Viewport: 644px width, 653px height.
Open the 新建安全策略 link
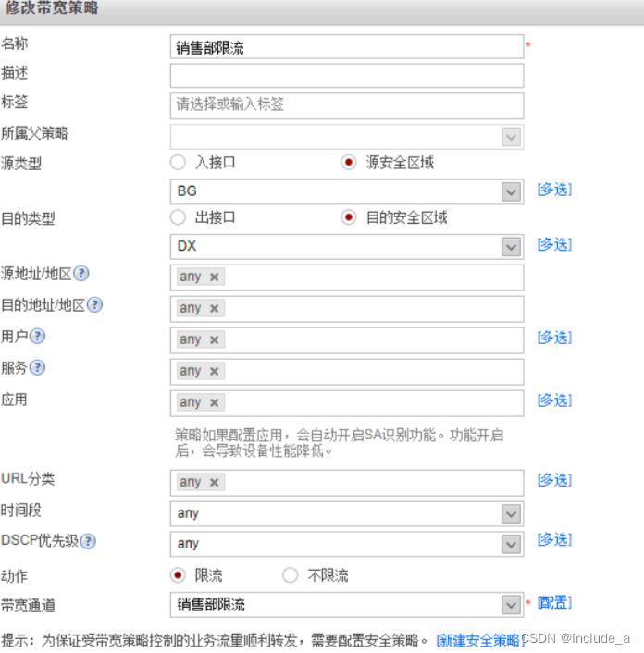coord(479,640)
